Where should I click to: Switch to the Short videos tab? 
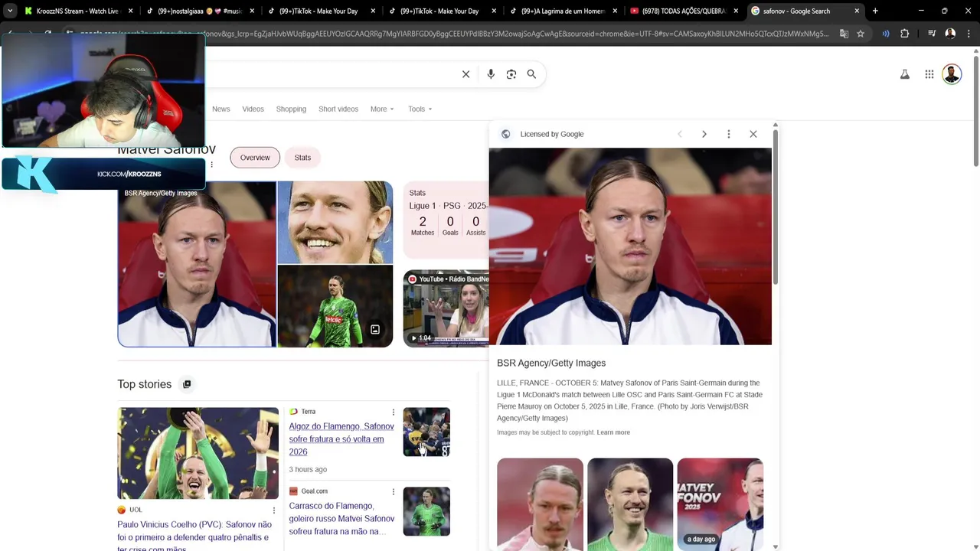[x=338, y=109]
